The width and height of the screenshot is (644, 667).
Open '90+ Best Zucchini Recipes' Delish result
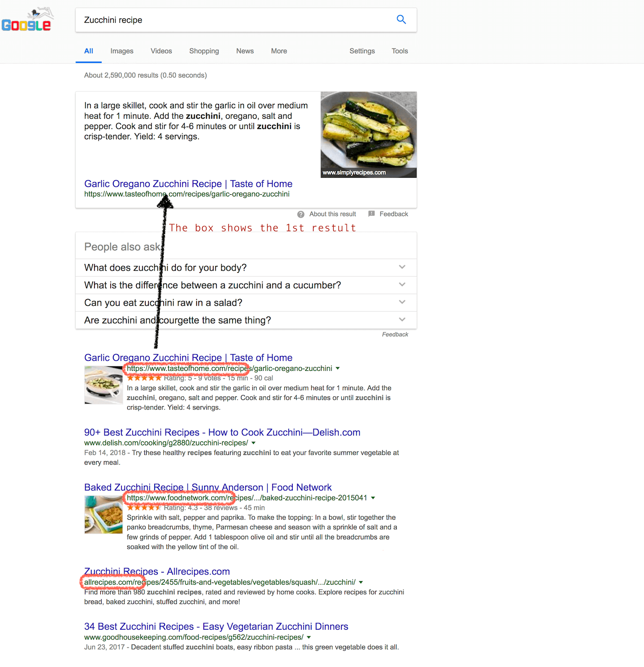pyautogui.click(x=222, y=432)
